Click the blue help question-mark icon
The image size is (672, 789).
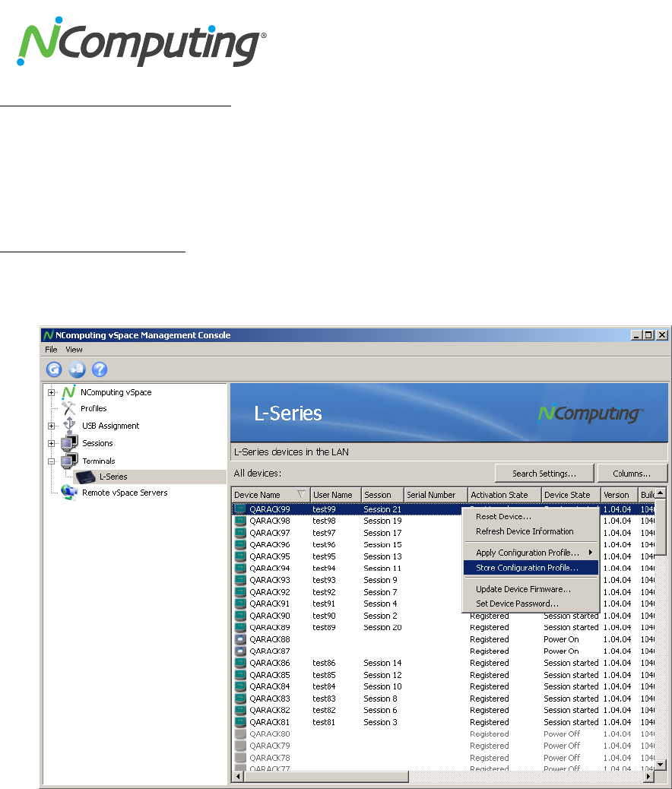[x=100, y=370]
